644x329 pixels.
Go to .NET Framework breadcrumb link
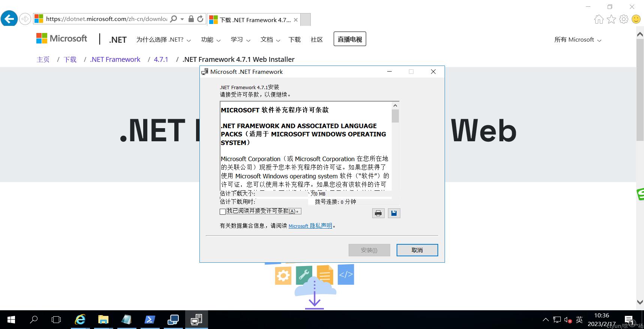tap(115, 60)
